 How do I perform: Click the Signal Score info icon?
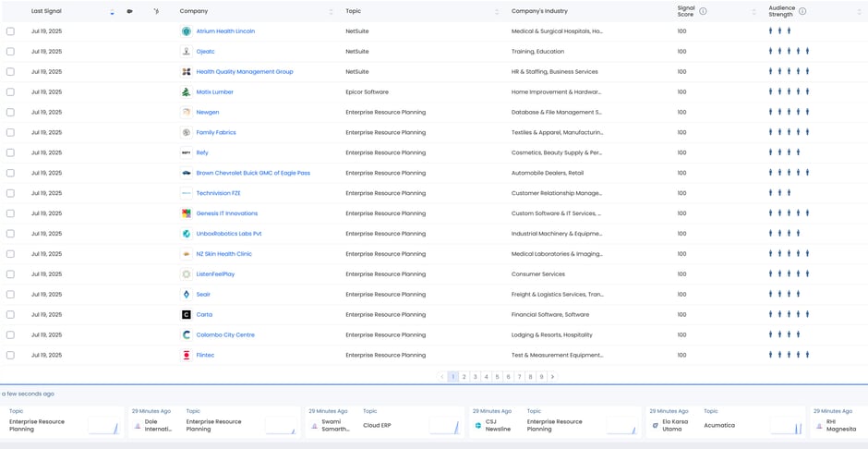click(x=703, y=11)
